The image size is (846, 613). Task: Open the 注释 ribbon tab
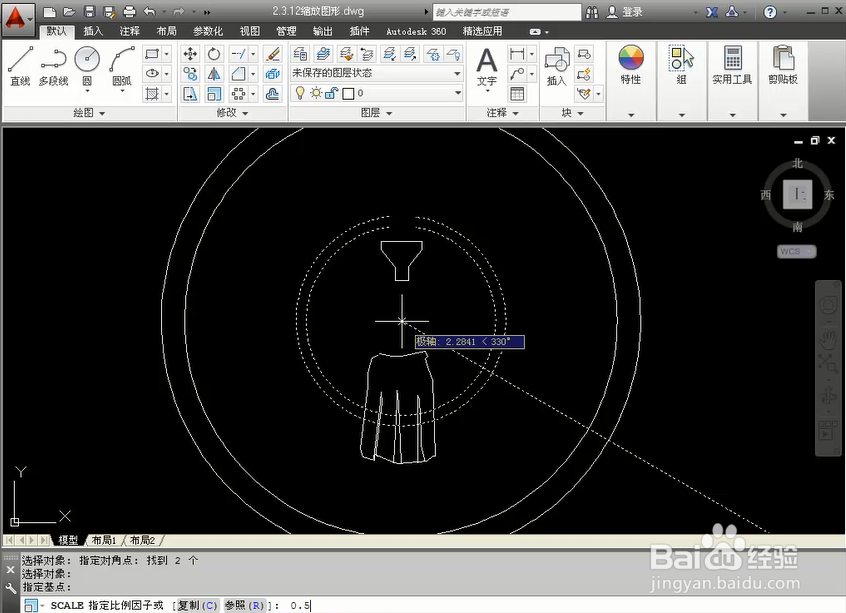tap(129, 31)
